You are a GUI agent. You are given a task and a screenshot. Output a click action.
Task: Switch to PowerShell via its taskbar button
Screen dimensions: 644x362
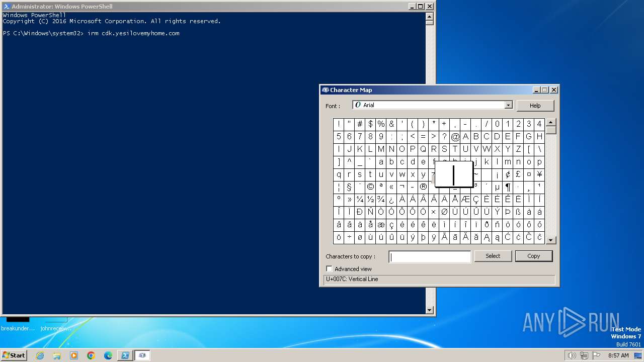pyautogui.click(x=125, y=355)
